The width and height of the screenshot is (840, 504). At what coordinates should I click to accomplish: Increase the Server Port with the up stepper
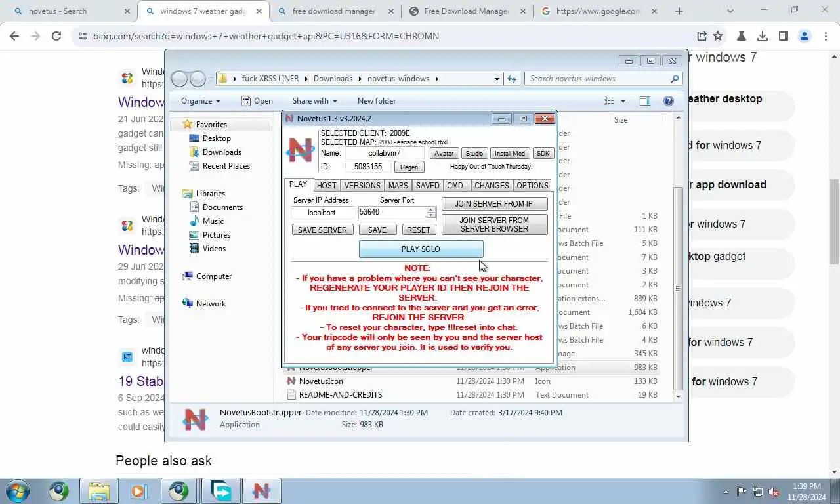pos(430,209)
